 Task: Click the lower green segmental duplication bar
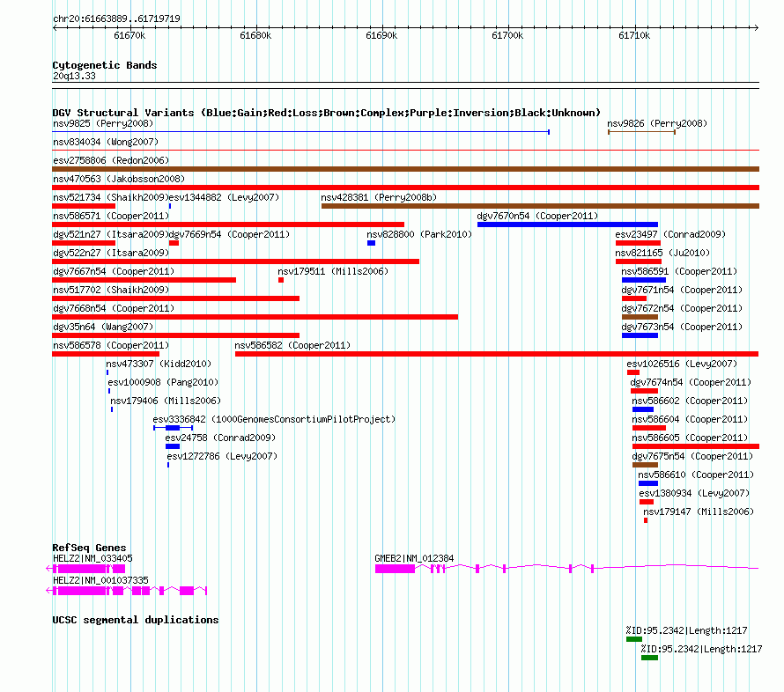click(649, 658)
